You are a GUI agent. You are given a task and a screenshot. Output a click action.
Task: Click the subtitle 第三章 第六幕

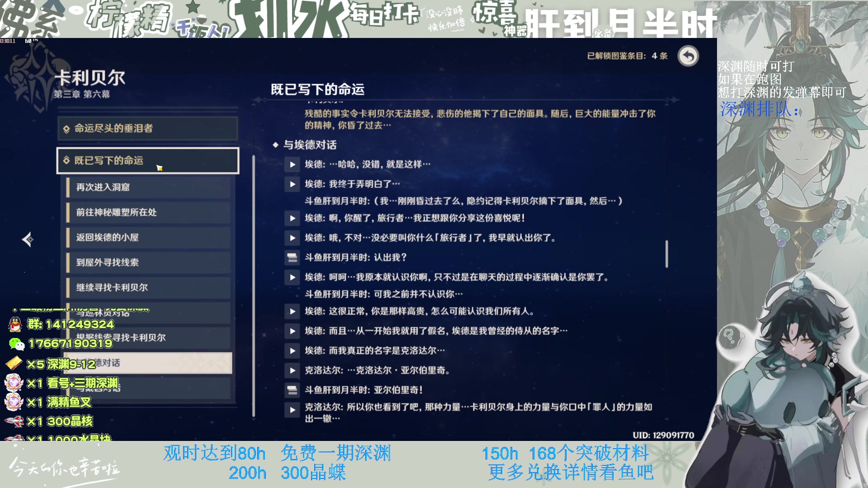[x=82, y=94]
